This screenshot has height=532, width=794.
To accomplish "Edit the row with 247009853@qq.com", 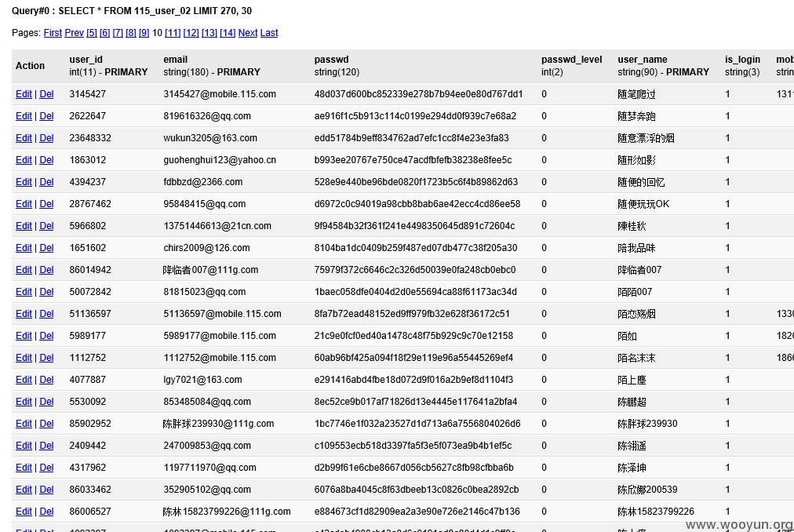I will pos(24,446).
